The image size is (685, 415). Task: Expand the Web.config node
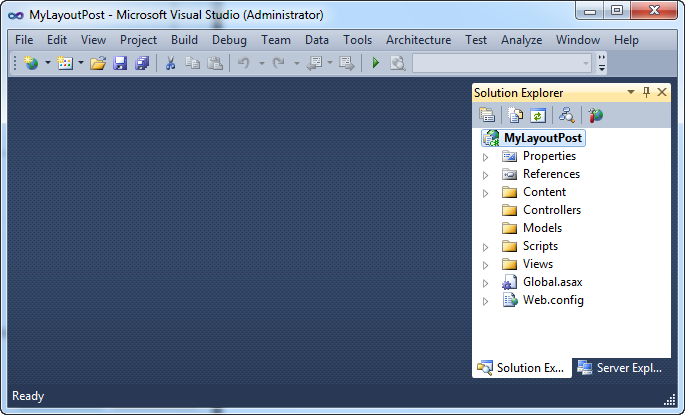click(485, 301)
